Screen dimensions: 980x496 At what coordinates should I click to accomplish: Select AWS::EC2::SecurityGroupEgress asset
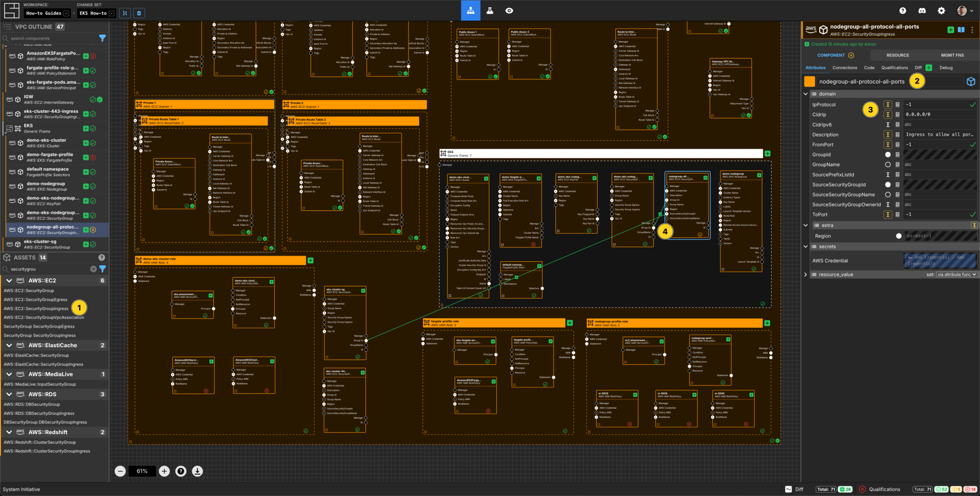(x=36, y=300)
